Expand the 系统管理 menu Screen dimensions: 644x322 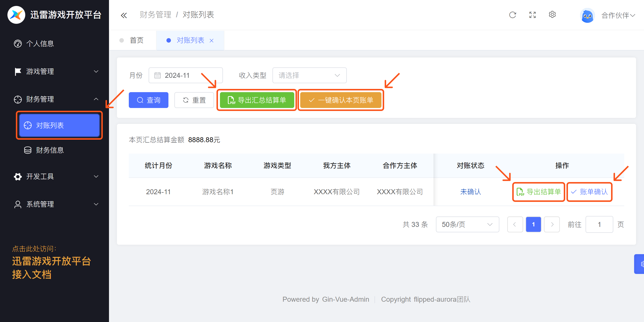pyautogui.click(x=54, y=204)
